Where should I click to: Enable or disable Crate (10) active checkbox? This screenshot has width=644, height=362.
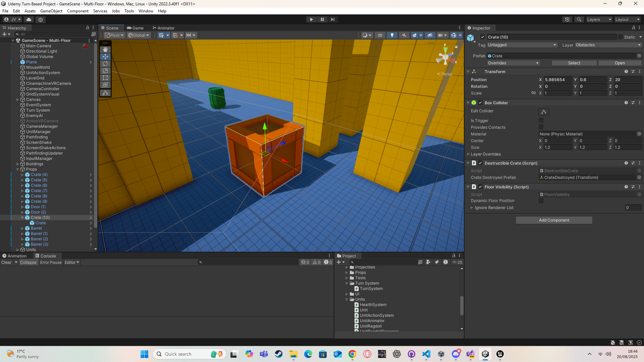(483, 37)
